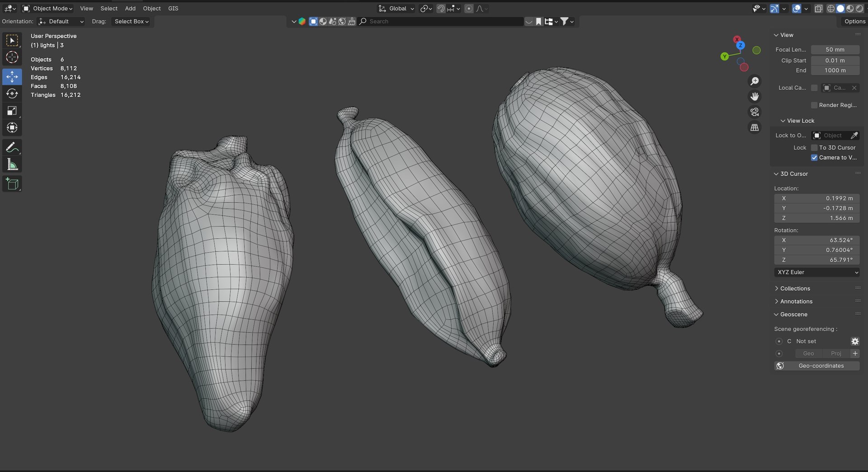This screenshot has width=868, height=472.
Task: Open the Add menu
Action: click(x=130, y=9)
